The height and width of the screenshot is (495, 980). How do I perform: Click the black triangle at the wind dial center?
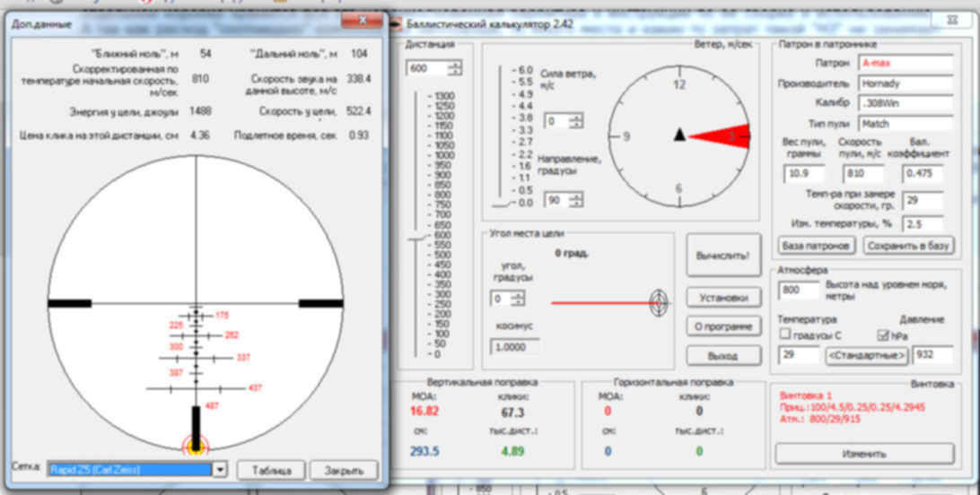tap(680, 135)
